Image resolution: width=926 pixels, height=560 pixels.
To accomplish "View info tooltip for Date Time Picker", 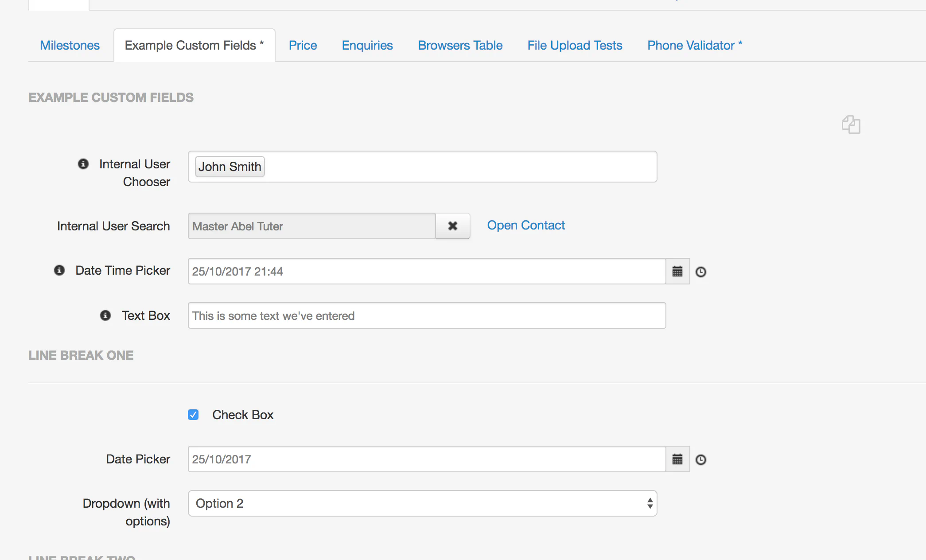I will pos(59,270).
